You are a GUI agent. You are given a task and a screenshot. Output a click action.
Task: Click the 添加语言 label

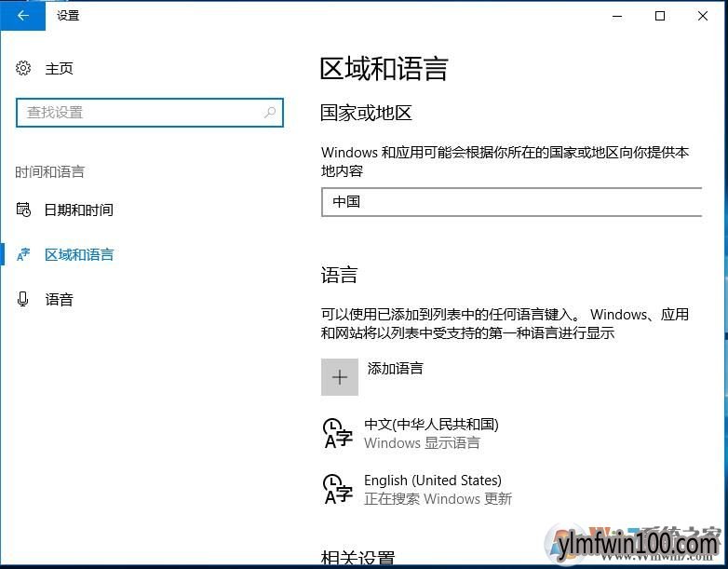click(x=395, y=369)
